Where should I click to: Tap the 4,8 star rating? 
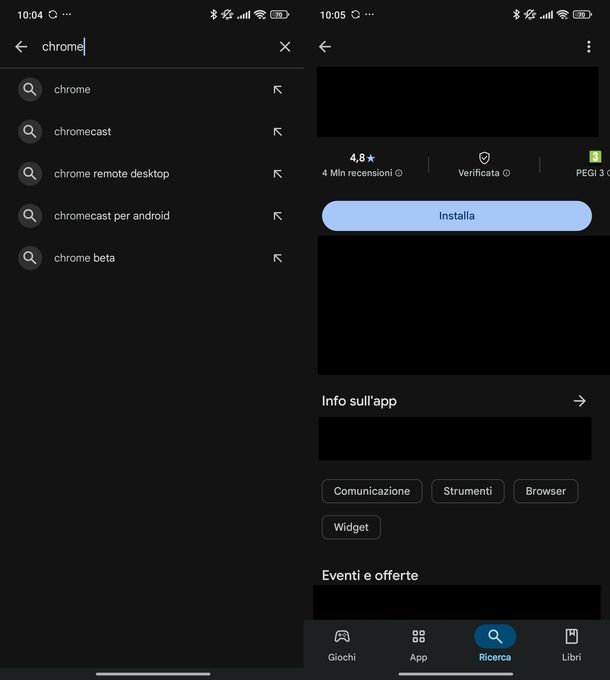coord(362,158)
